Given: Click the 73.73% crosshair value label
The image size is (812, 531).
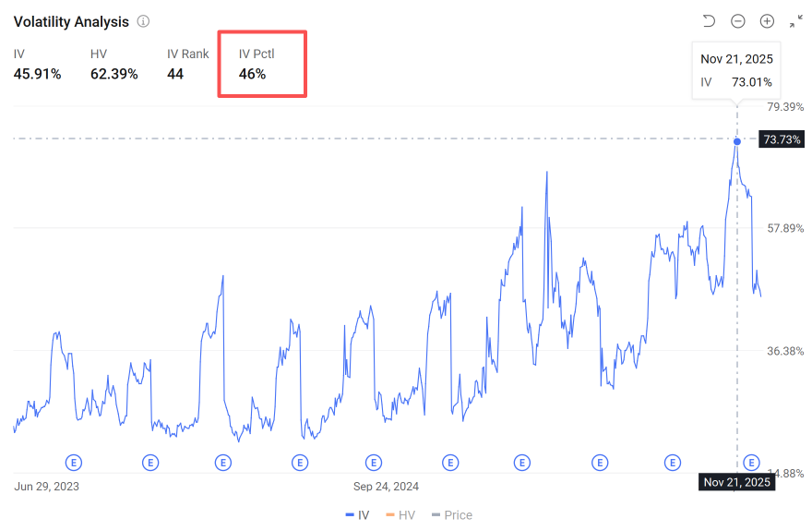Looking at the screenshot, I should [x=782, y=139].
